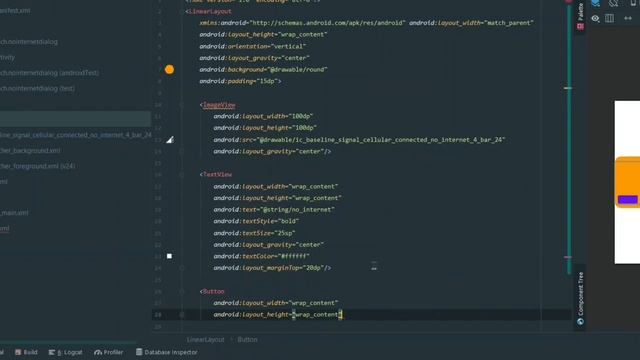Viewport: 640px width, 360px height.
Task: Click line 28 layout_height "wrap_content" value
Action: 318,315
